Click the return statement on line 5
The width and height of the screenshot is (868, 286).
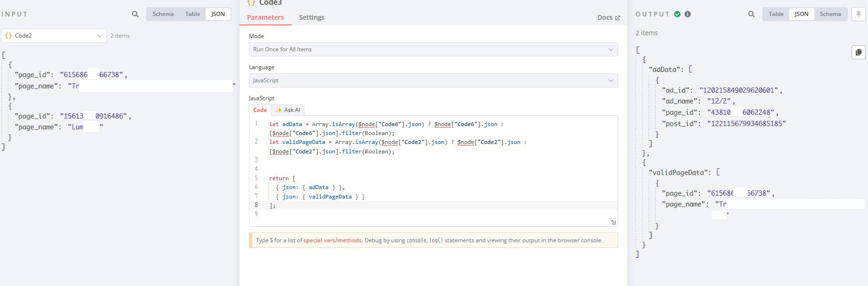282,178
